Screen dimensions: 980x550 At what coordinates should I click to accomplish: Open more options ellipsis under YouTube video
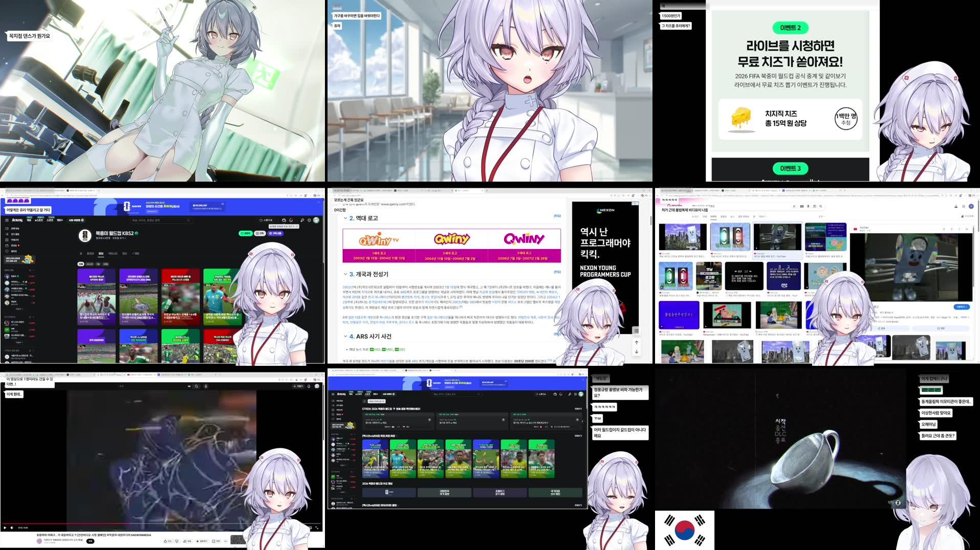click(225, 541)
